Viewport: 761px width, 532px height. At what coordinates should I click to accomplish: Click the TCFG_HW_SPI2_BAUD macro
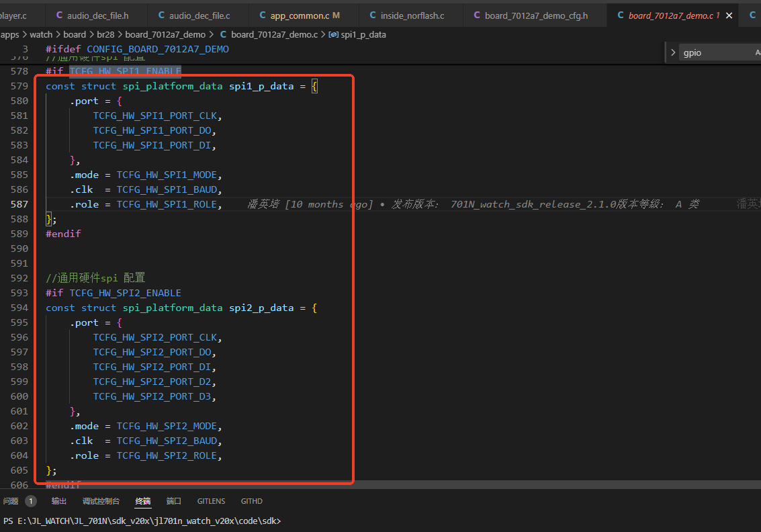coord(167,441)
